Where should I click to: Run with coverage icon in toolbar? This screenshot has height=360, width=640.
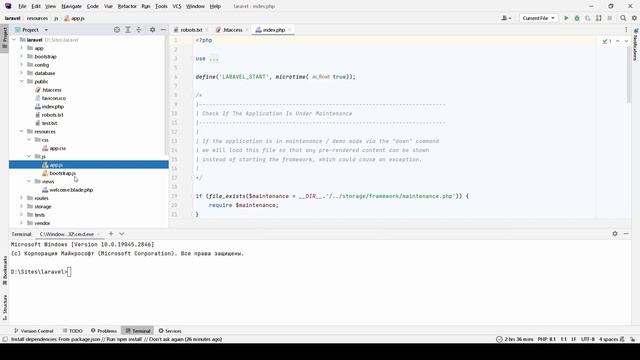click(x=588, y=18)
